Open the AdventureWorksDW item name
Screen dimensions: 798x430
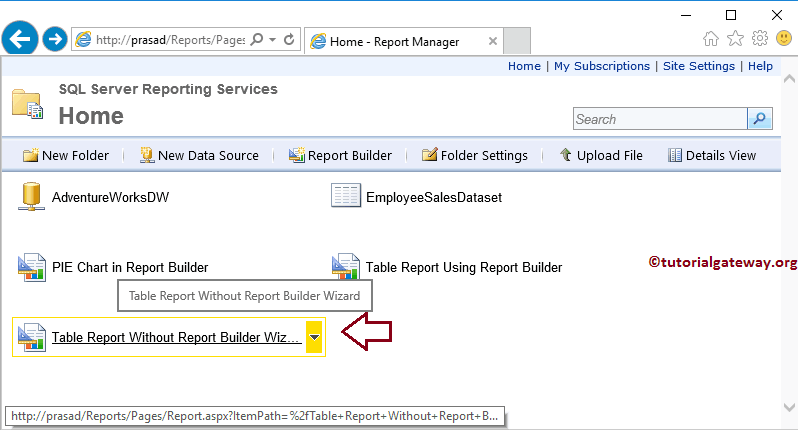pyautogui.click(x=110, y=197)
